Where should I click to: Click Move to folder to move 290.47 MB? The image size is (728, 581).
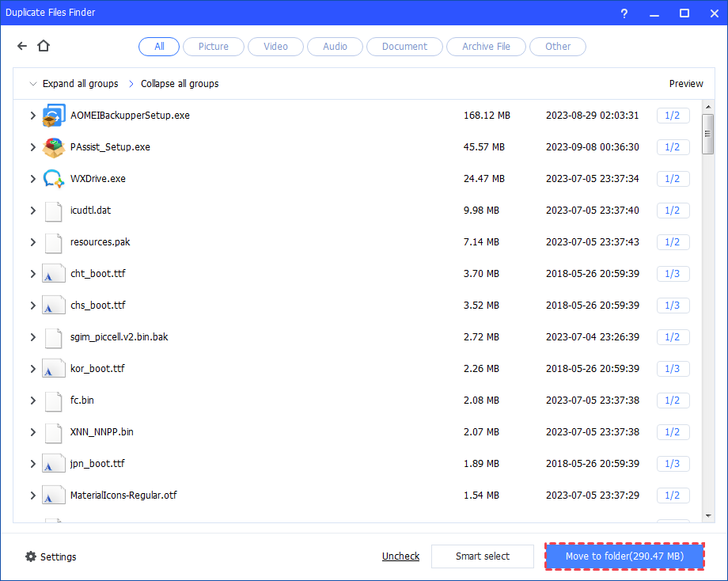pyautogui.click(x=624, y=556)
